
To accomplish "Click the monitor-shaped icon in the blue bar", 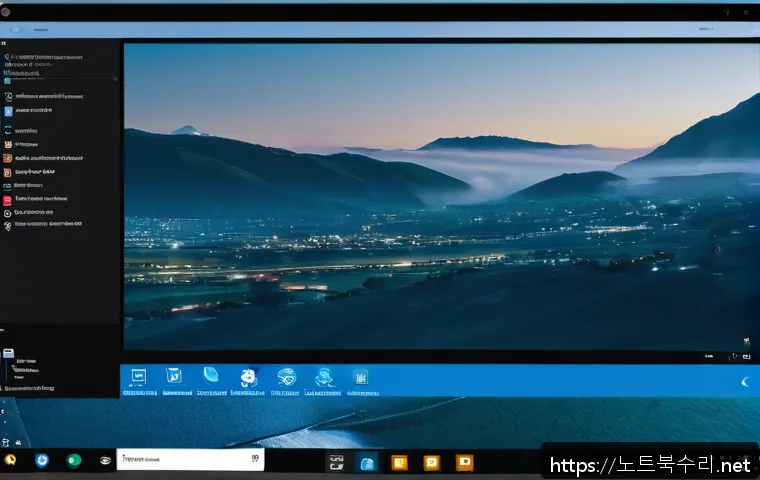I will 139,376.
